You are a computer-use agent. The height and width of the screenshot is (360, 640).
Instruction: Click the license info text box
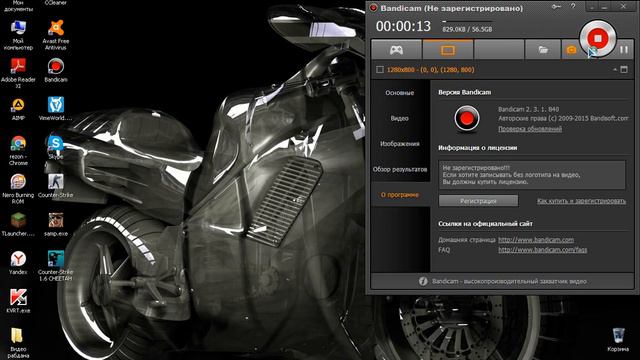click(x=532, y=175)
